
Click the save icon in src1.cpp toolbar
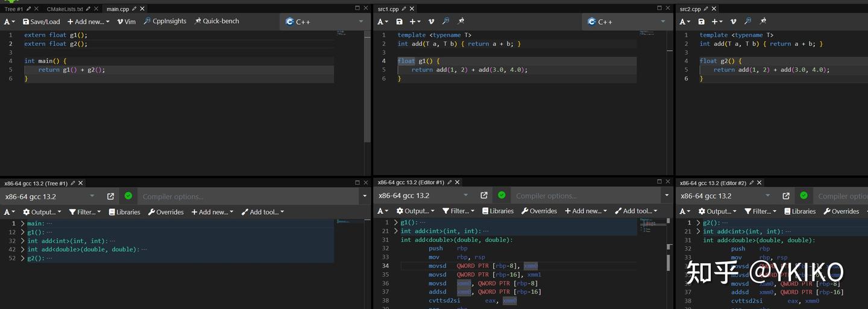(x=399, y=22)
